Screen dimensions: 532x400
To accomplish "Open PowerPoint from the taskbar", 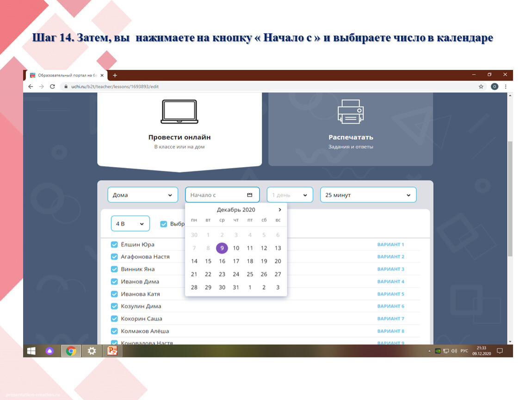I will [x=112, y=351].
